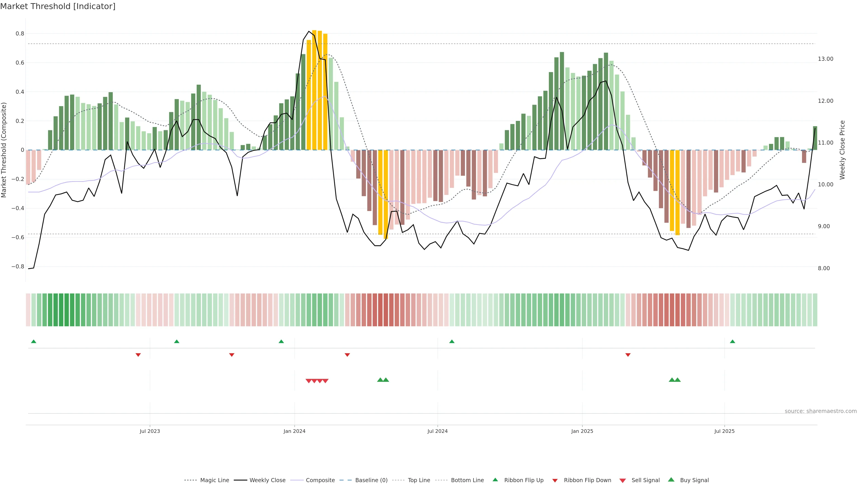Toggle the Composite legend entry
This screenshot has height=488, width=868.
pyautogui.click(x=320, y=480)
